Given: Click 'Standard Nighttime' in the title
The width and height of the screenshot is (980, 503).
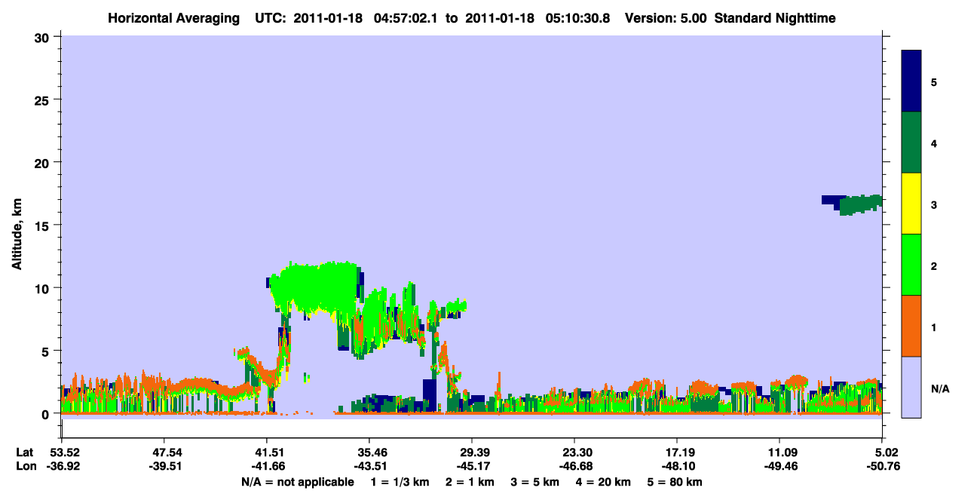Looking at the screenshot, I should tap(774, 17).
